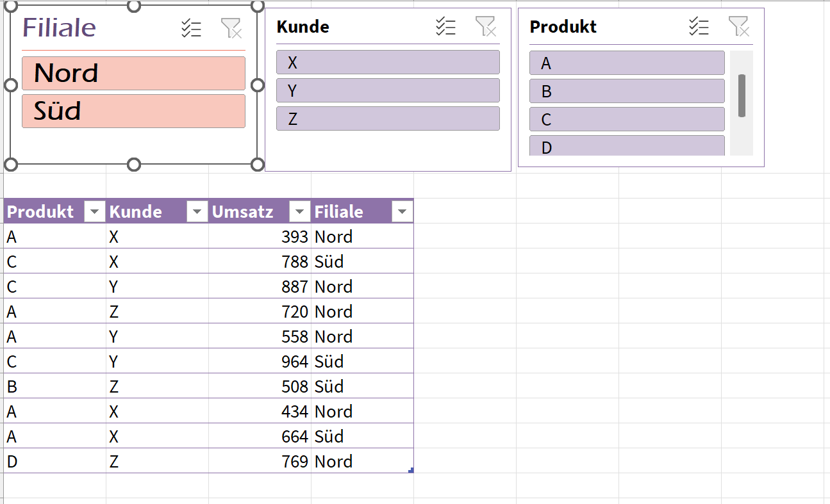The image size is (830, 504).
Task: Toggle multi-select in Kunde slicer
Action: point(445,27)
